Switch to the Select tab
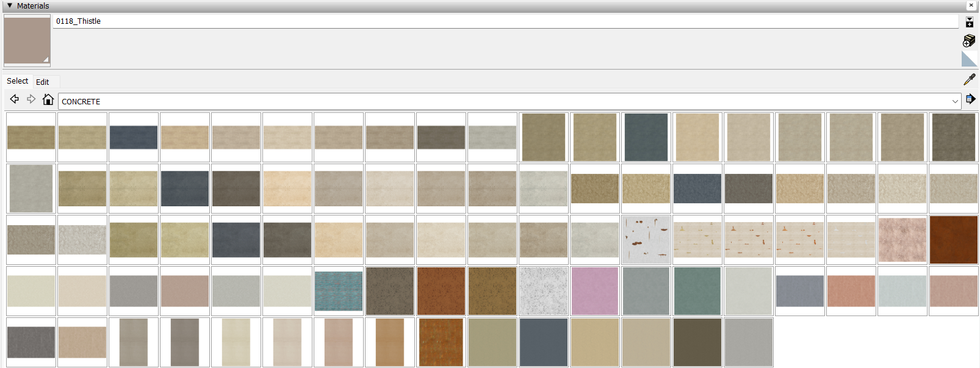The image size is (980, 368). pos(18,81)
